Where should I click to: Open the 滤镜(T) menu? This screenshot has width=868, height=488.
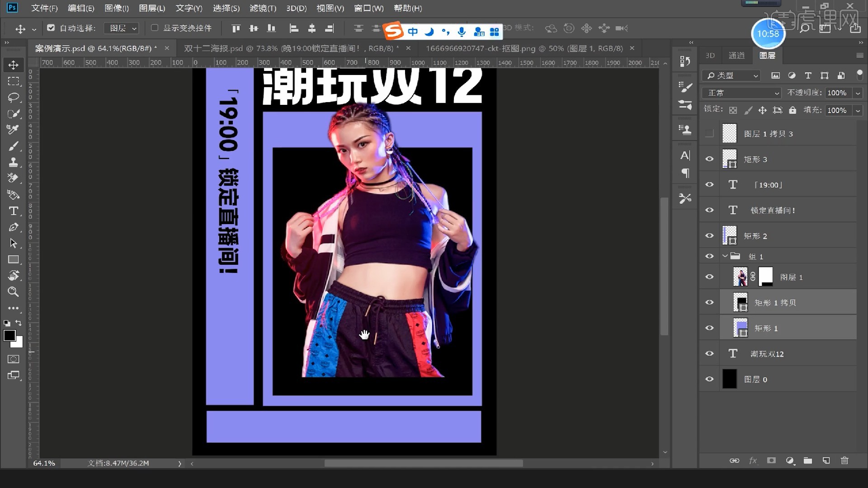point(263,8)
